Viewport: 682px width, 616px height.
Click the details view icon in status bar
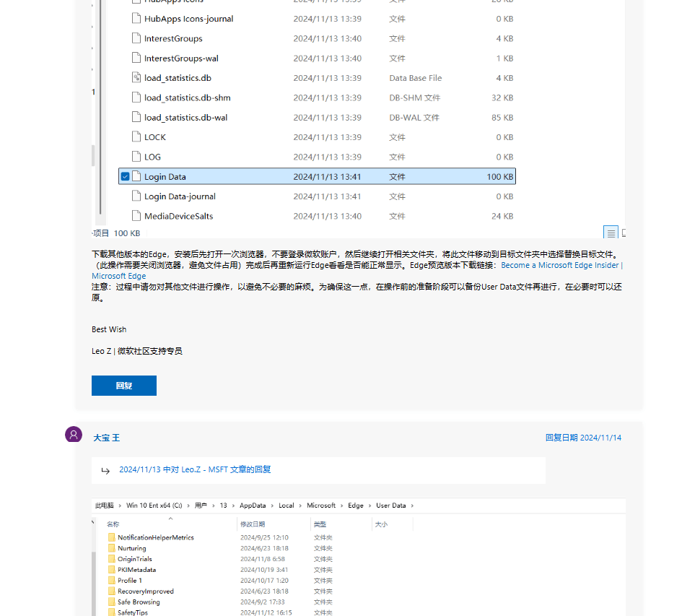click(611, 233)
